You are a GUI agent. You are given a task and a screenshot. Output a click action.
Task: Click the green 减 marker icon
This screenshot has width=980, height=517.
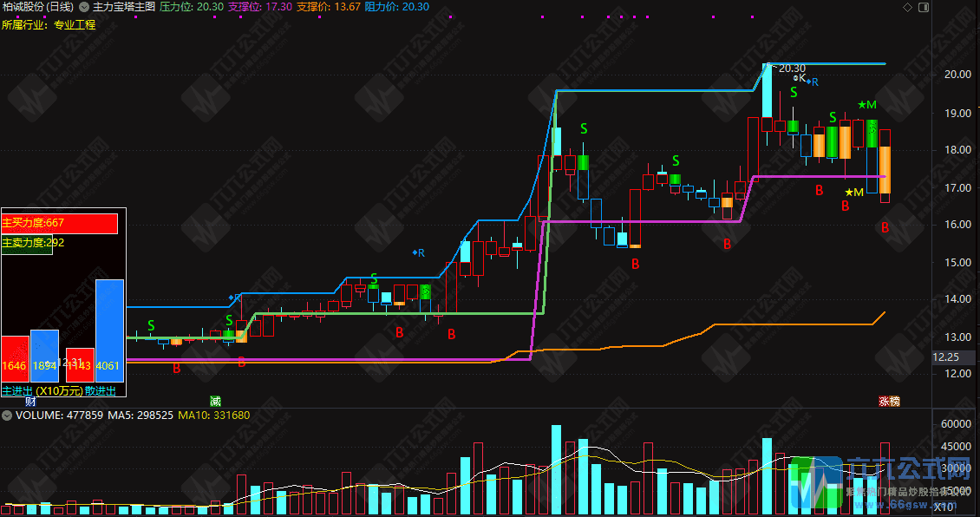coord(215,402)
